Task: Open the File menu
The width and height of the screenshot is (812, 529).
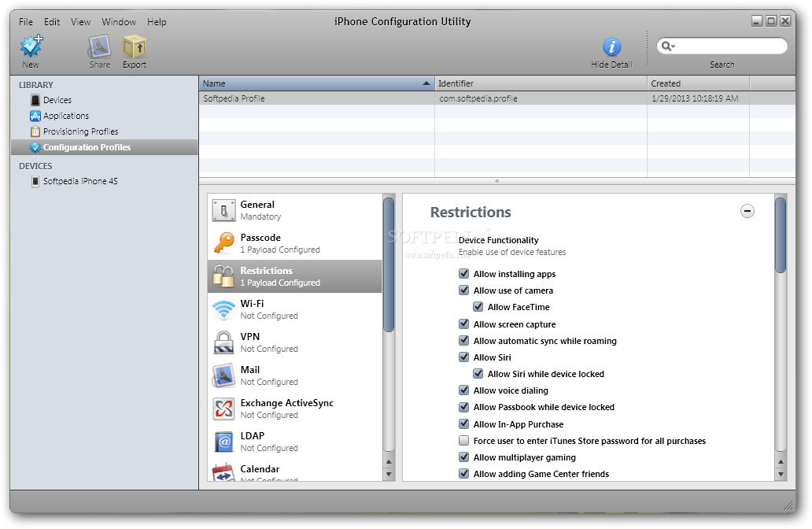Action: 26,22
